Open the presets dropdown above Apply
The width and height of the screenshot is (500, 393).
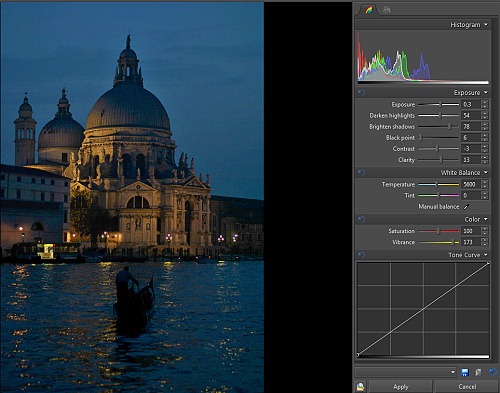coord(406,372)
